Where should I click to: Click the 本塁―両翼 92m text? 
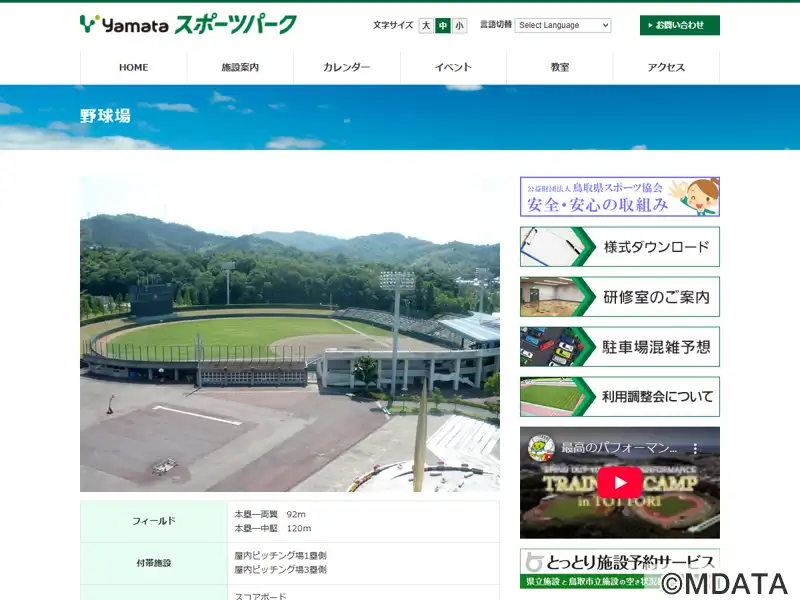click(270, 514)
